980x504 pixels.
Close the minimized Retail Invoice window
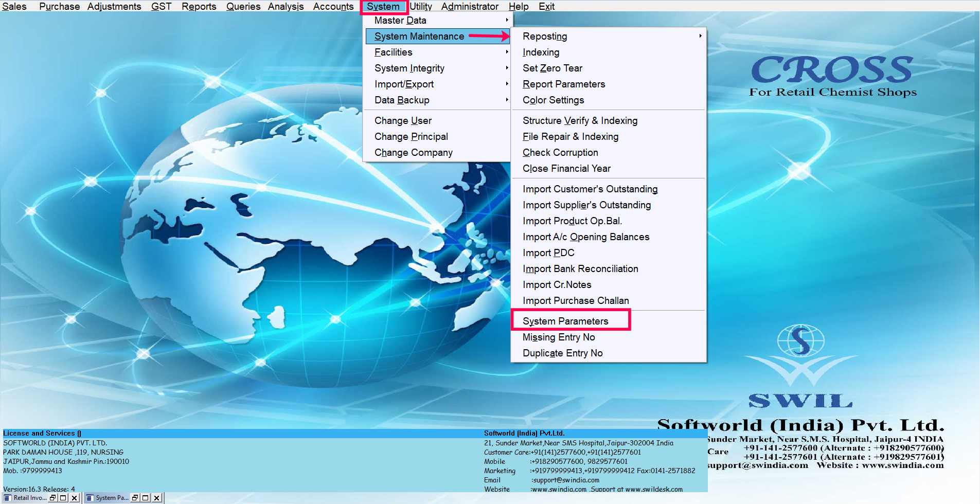(x=74, y=498)
